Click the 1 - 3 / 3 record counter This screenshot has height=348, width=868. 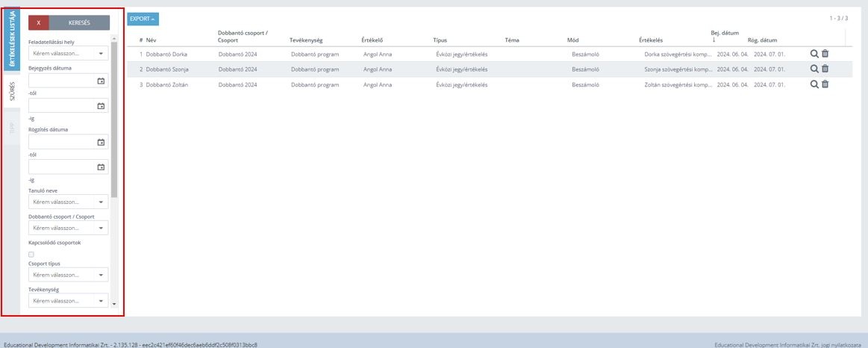838,18
